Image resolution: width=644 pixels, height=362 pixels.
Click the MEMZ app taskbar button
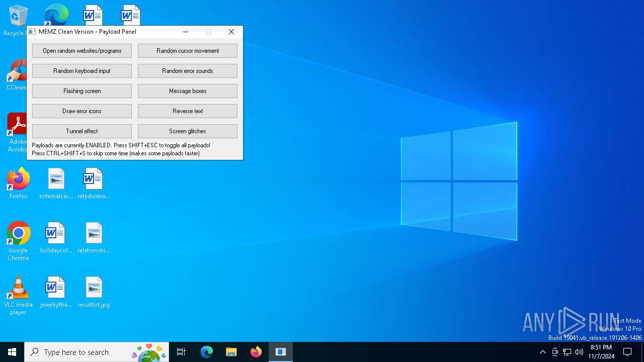281,352
